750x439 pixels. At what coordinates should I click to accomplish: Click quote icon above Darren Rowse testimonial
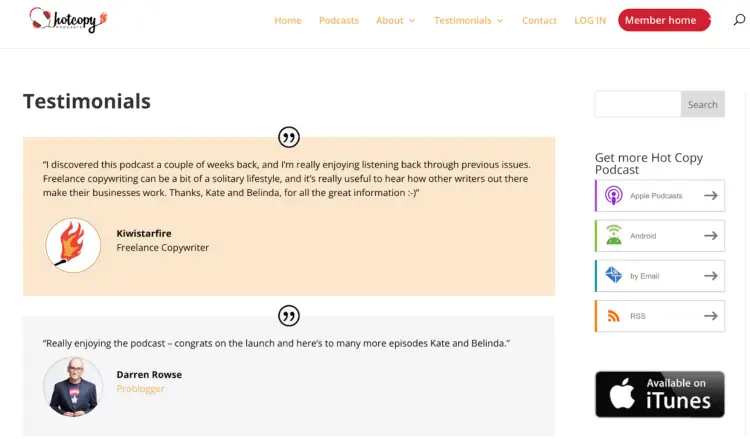(x=289, y=316)
